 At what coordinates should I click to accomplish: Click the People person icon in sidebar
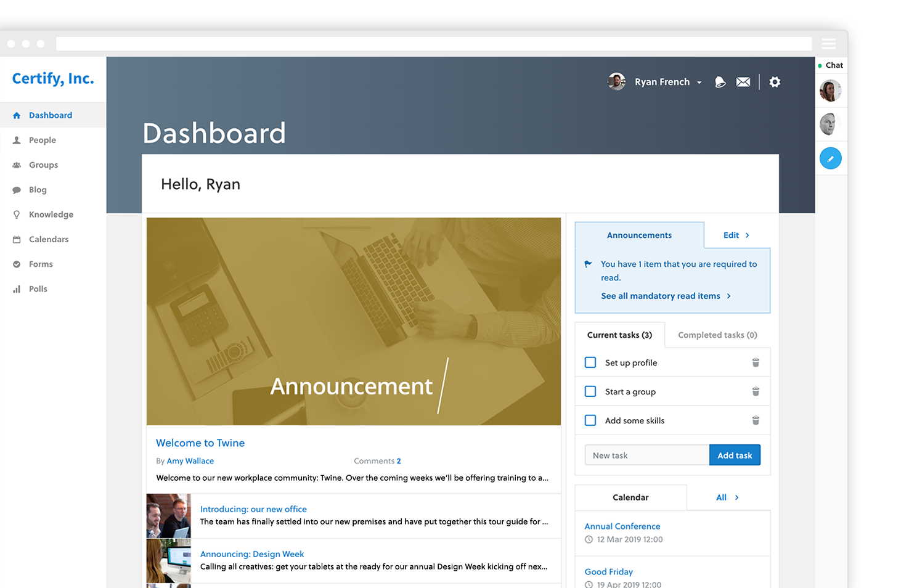[x=17, y=140]
